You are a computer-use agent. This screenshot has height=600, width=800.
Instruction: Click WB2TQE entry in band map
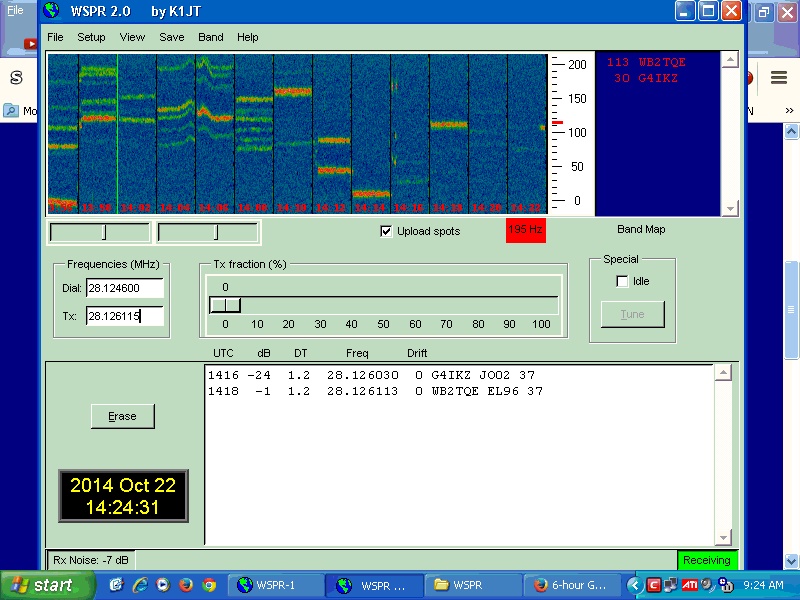[646, 62]
